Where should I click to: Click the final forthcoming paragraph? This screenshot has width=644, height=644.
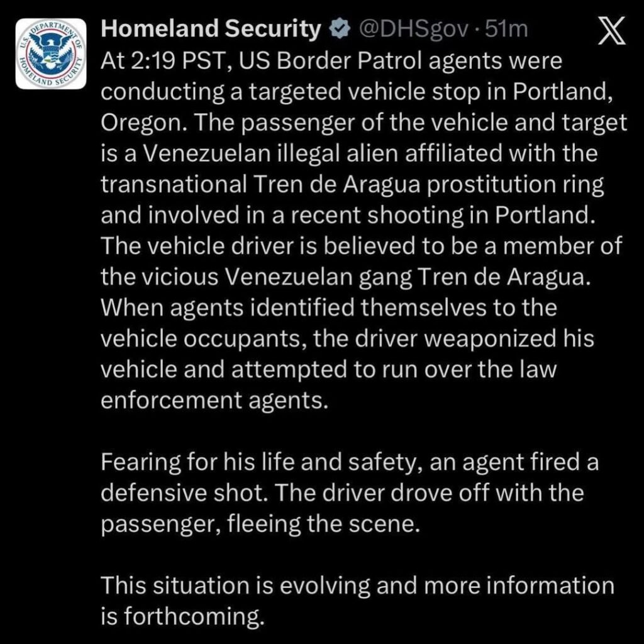314,599
